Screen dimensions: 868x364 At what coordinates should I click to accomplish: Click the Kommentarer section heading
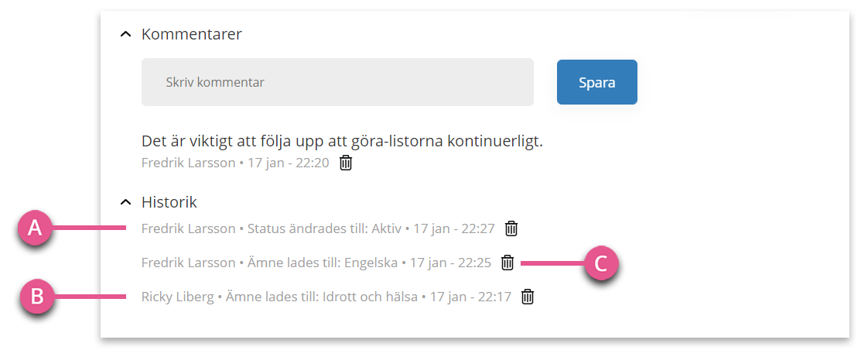[x=192, y=34]
